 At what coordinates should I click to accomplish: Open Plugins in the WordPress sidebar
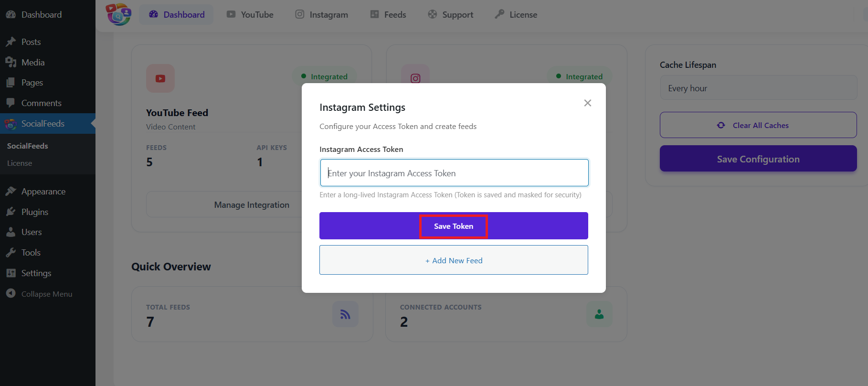[x=34, y=212]
